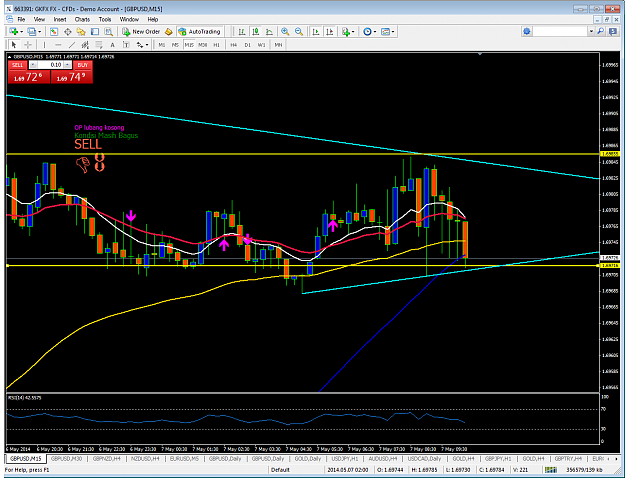Viewport: 625px width, 478px height.
Task: Select the Cursor pointer mode
Action: pyautogui.click(x=14, y=45)
